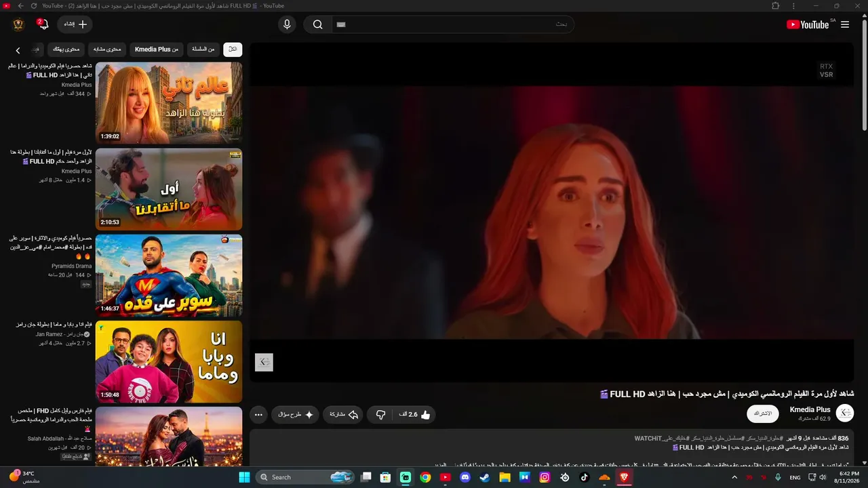Open the Salah Abdallah video thumbnail
Image resolution: width=868 pixels, height=488 pixels.
(169, 436)
